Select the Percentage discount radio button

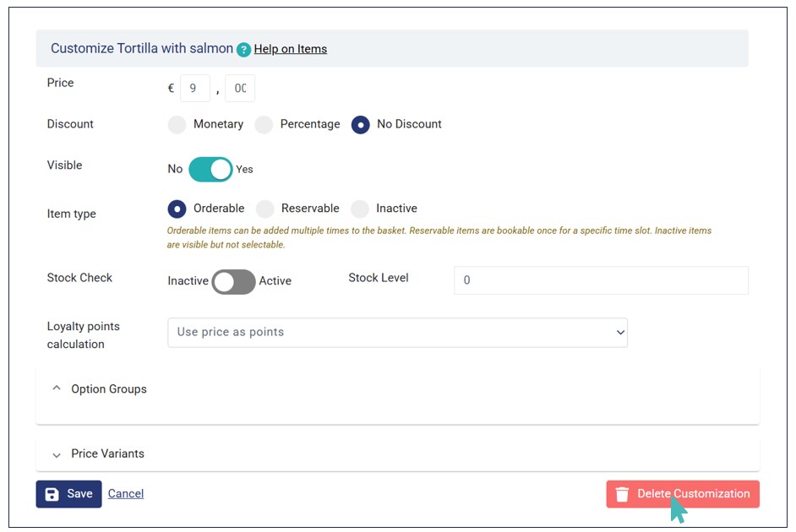coord(264,125)
